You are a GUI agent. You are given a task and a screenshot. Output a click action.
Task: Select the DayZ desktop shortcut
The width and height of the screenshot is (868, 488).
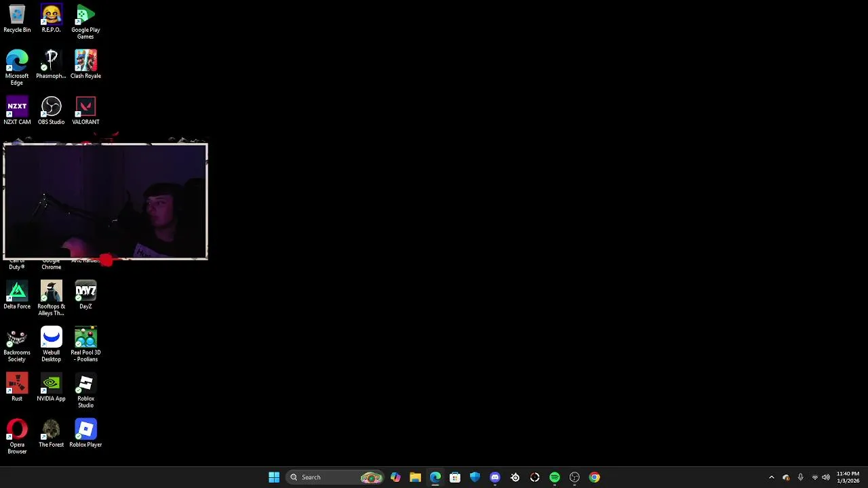85,296
